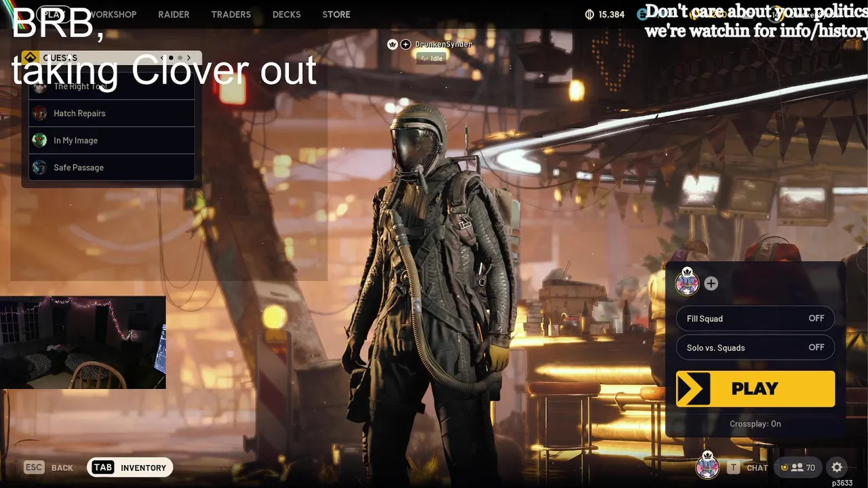
Task: Open the Hatch Repairs quest
Action: (112, 113)
